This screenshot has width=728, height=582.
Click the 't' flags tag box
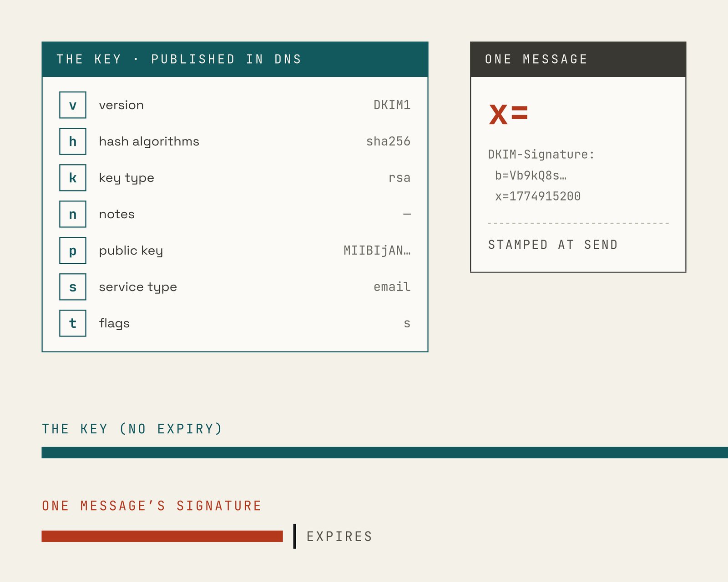73,323
